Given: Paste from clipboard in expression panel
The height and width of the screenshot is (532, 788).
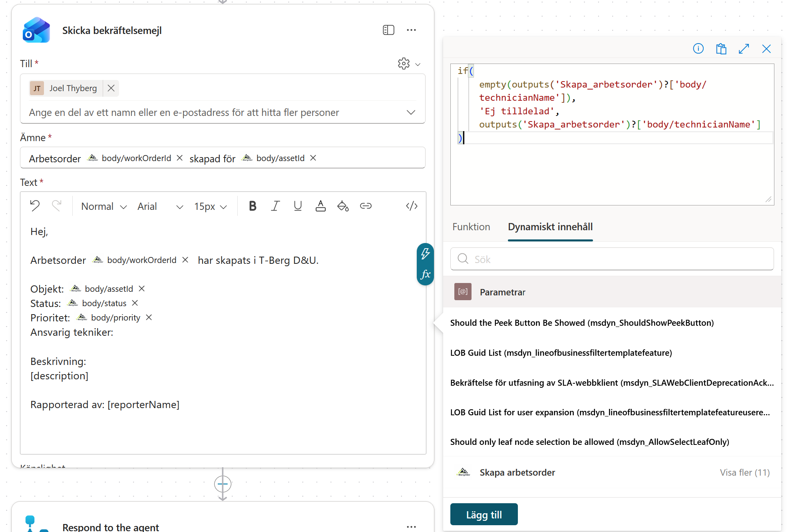Looking at the screenshot, I should (721, 49).
